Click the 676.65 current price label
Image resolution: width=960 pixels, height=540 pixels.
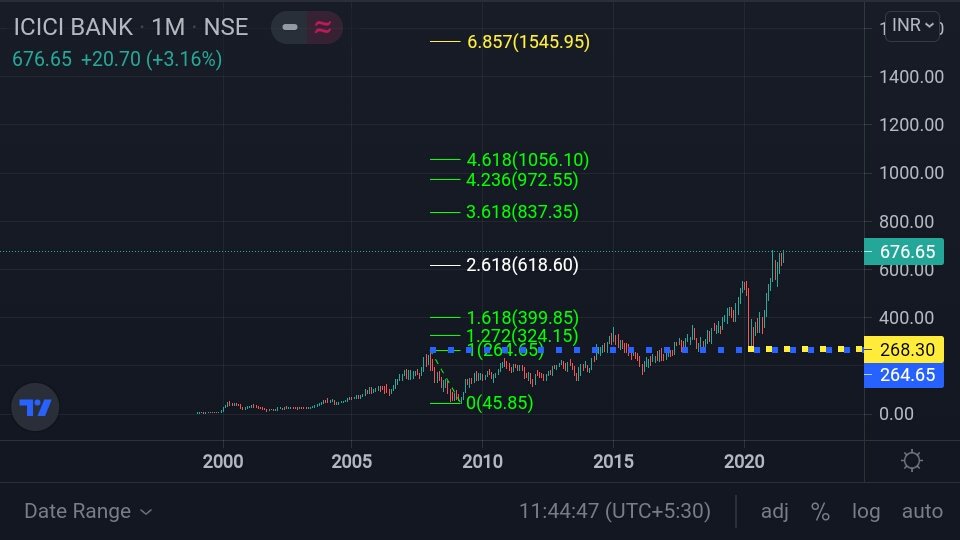[x=904, y=252]
